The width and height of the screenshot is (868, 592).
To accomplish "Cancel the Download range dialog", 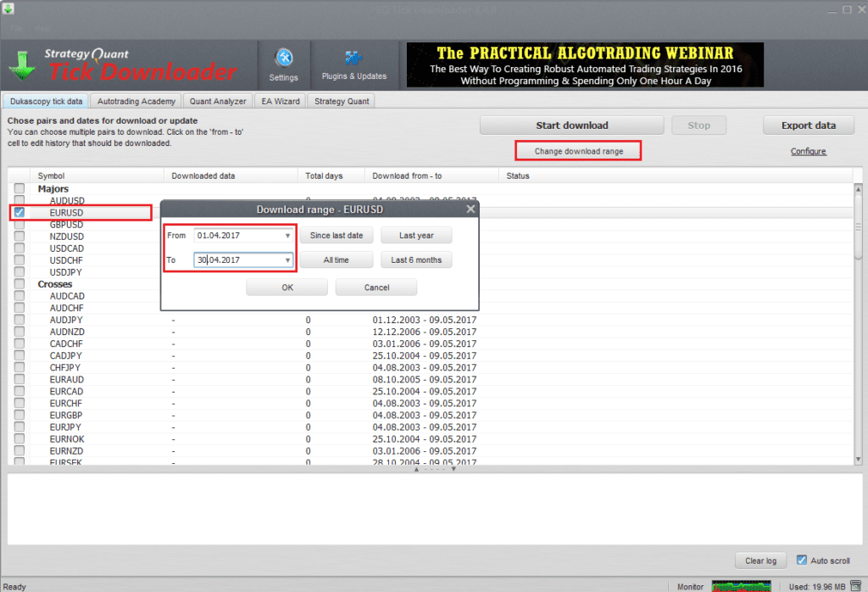I will [x=376, y=288].
